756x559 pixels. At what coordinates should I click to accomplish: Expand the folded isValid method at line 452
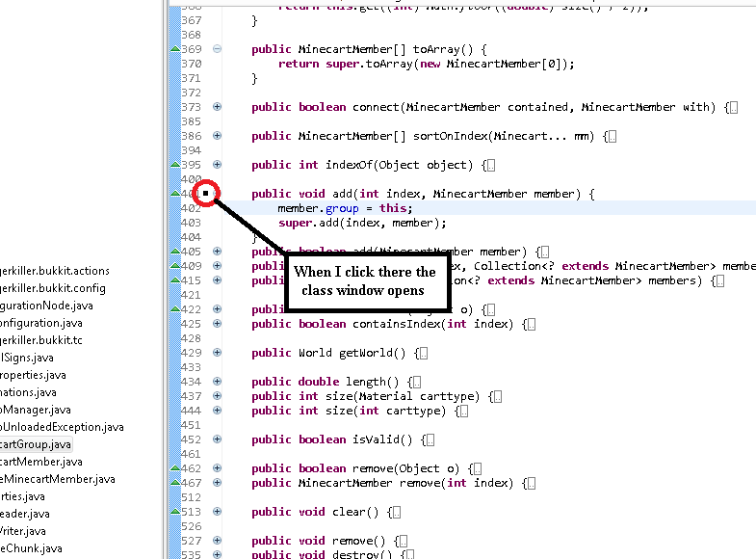tap(217, 439)
